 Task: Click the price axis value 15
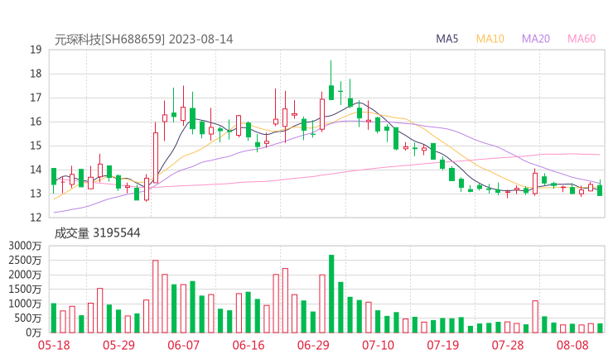tap(36, 146)
